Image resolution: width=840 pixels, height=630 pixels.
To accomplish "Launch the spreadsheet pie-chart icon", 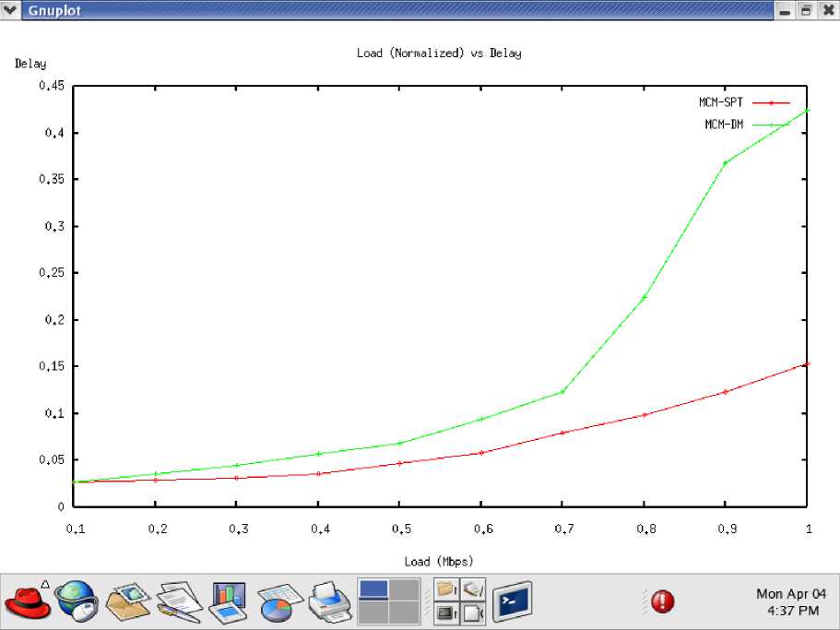I will pyautogui.click(x=279, y=601).
